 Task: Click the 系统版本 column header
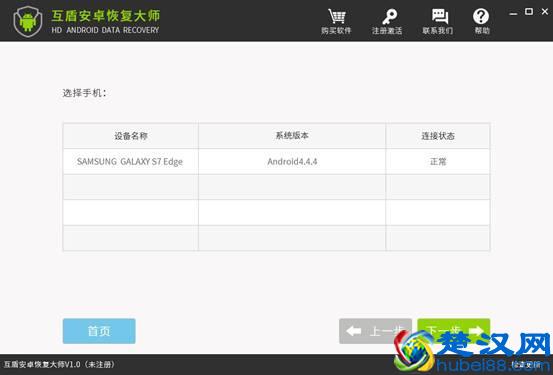tap(292, 136)
